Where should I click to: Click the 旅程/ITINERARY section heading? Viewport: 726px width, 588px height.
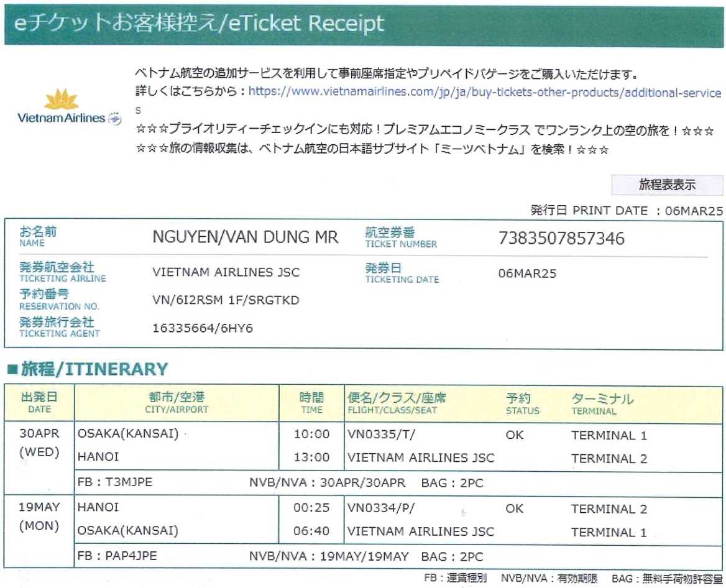point(87,370)
